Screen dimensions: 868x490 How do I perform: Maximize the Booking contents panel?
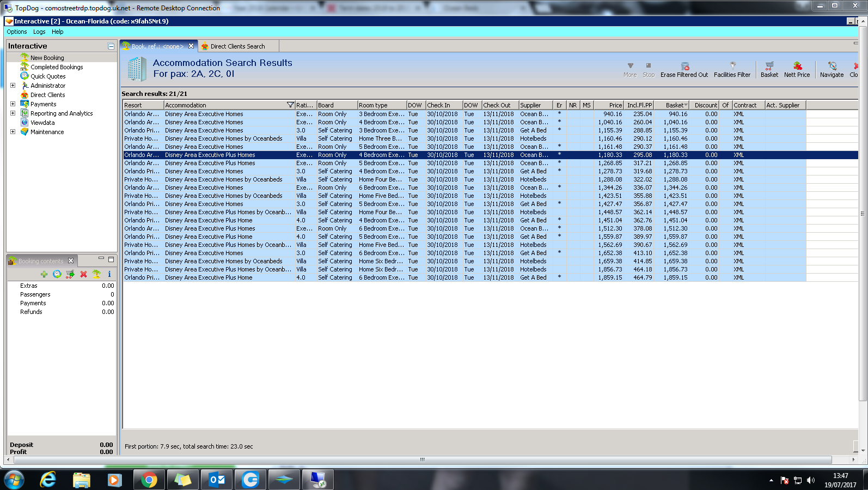[x=111, y=259]
